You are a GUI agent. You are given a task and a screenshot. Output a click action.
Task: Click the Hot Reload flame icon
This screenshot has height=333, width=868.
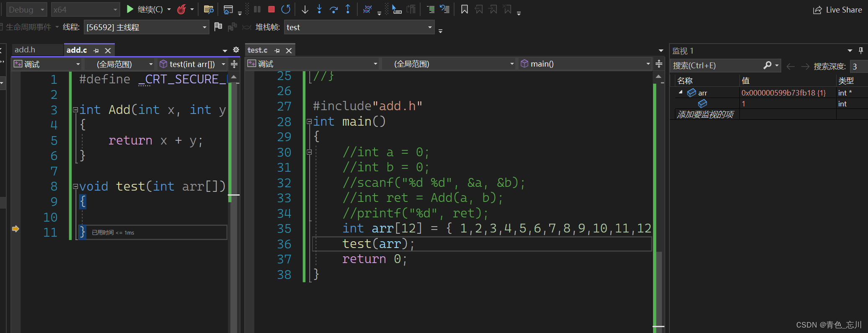coord(181,9)
